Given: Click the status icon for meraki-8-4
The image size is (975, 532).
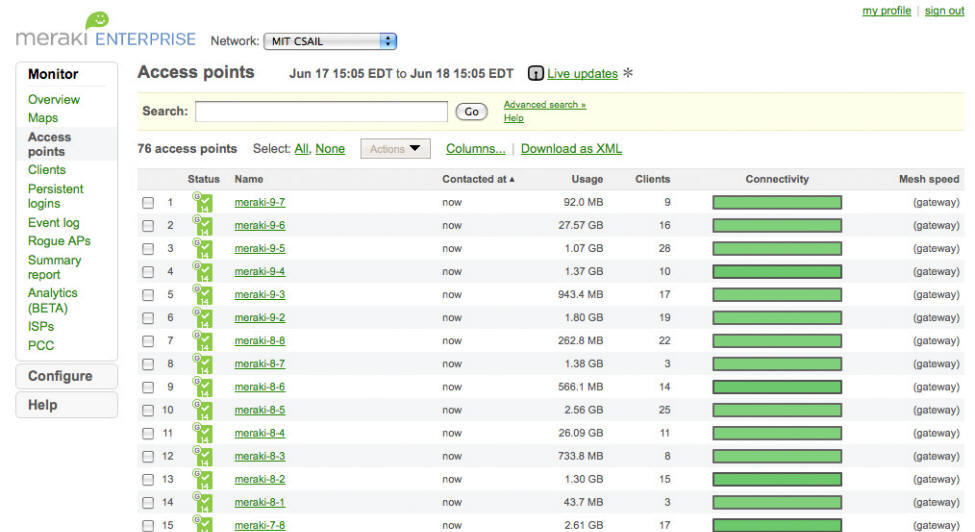Looking at the screenshot, I should coord(203,433).
